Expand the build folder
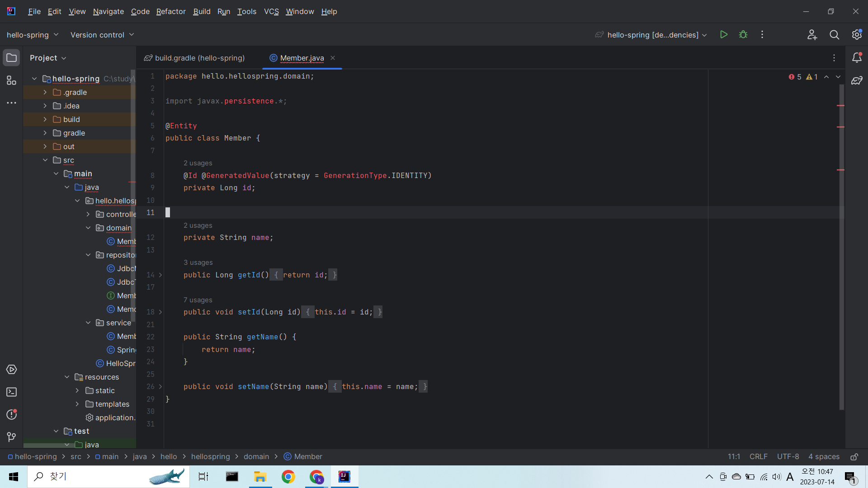 point(45,119)
